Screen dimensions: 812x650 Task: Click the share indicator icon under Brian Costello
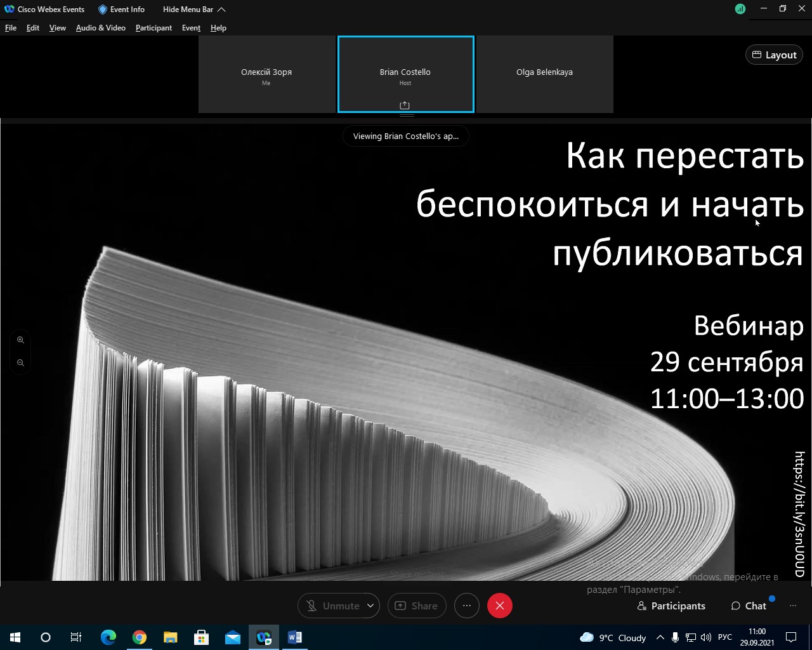click(x=405, y=105)
